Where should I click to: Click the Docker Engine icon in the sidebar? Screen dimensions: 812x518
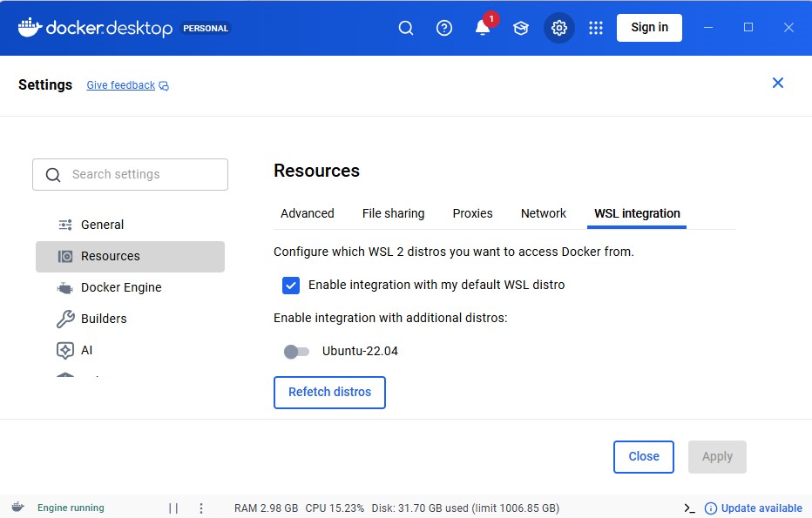tap(65, 287)
